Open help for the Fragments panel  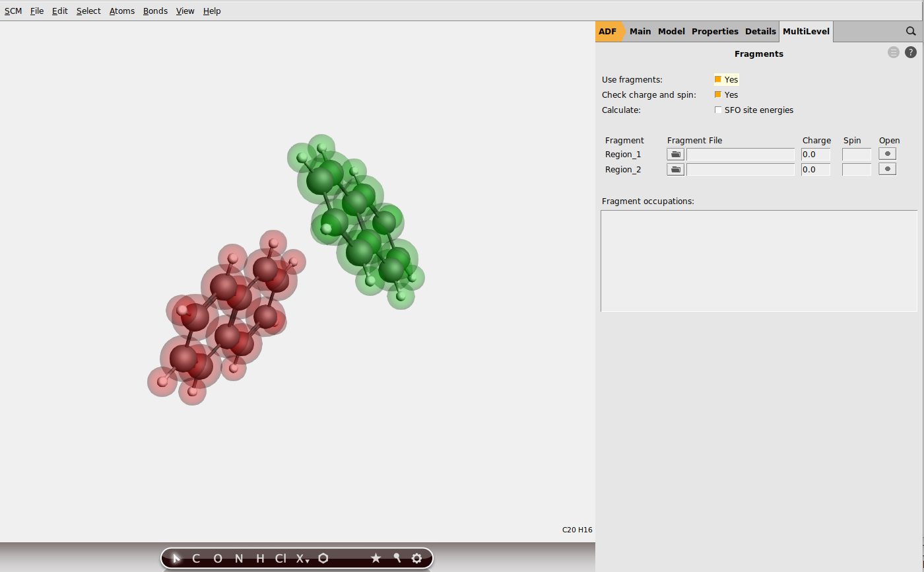point(911,52)
